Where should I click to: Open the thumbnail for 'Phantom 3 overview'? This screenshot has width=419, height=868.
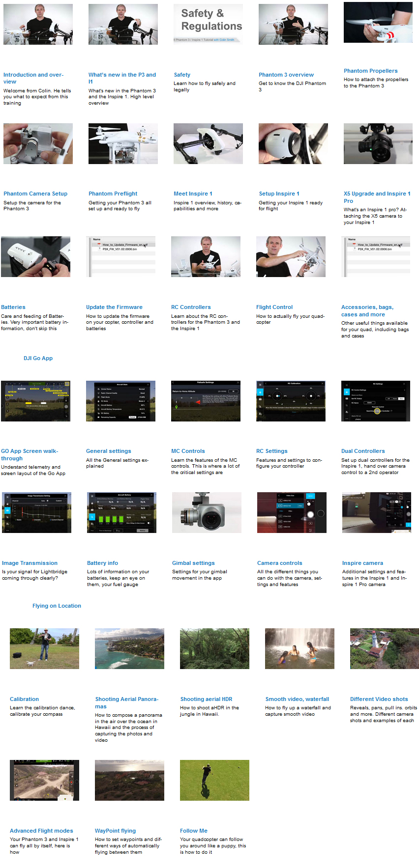coord(293,24)
